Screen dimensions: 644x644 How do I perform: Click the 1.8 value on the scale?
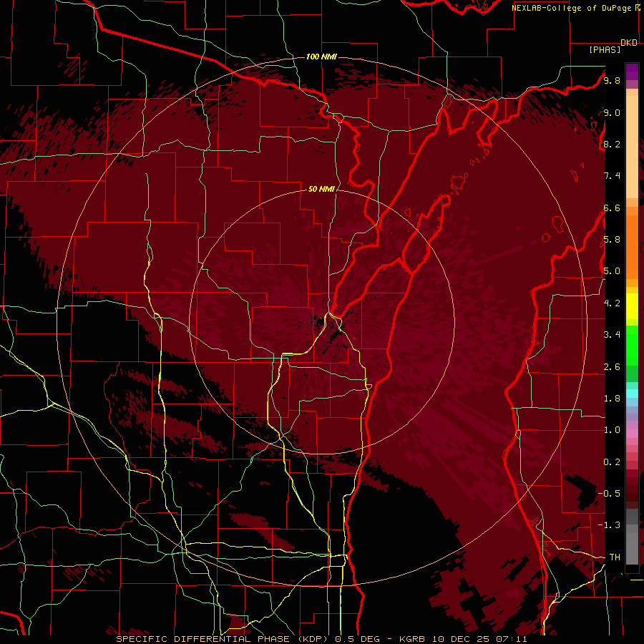click(x=612, y=399)
